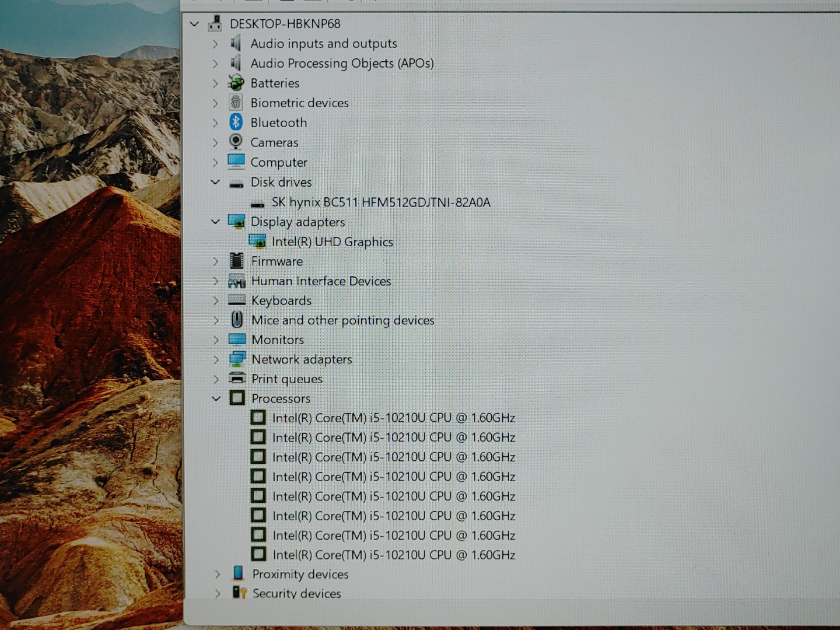Select the first i5-10210U processor entry
This screenshot has height=630, width=840.
[393, 418]
